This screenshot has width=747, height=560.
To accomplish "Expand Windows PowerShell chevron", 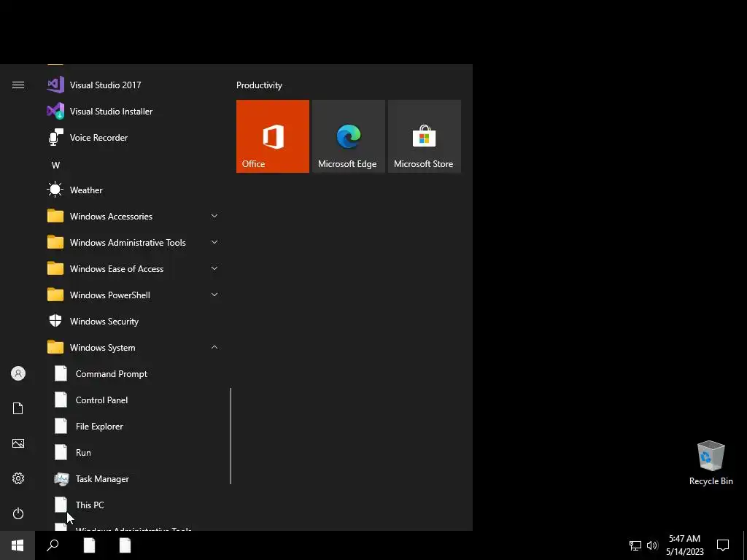I will (214, 295).
